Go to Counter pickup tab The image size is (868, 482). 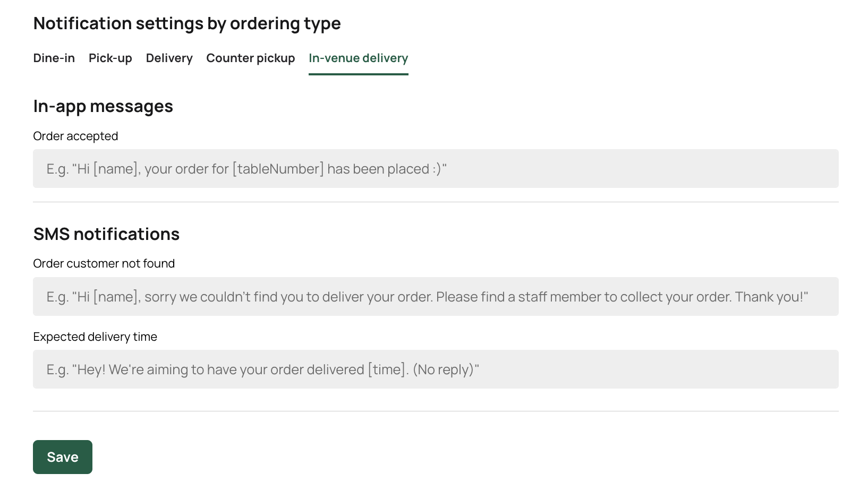point(250,58)
